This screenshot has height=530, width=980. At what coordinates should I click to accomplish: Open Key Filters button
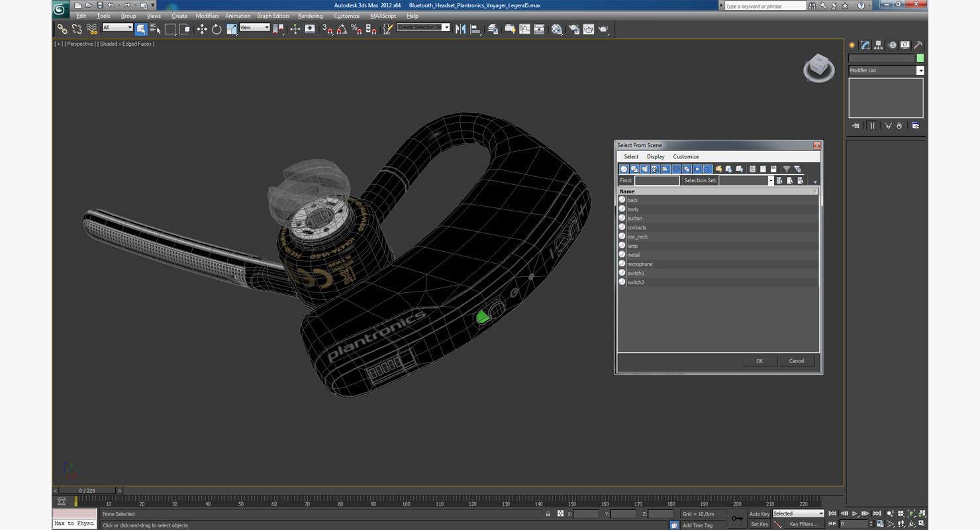point(804,524)
